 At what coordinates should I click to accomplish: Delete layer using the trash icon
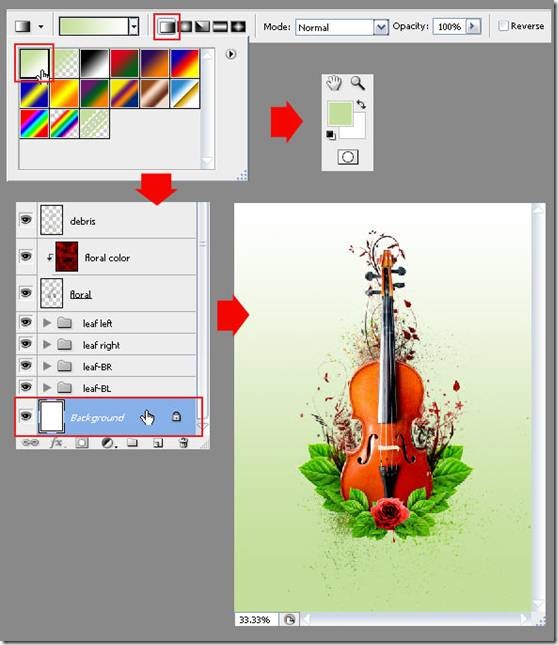pyautogui.click(x=183, y=443)
